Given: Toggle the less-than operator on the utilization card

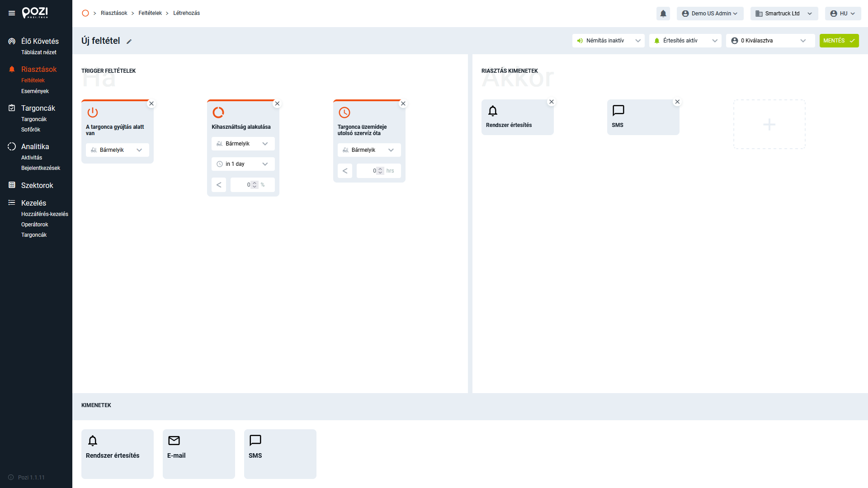Looking at the screenshot, I should click(x=219, y=185).
